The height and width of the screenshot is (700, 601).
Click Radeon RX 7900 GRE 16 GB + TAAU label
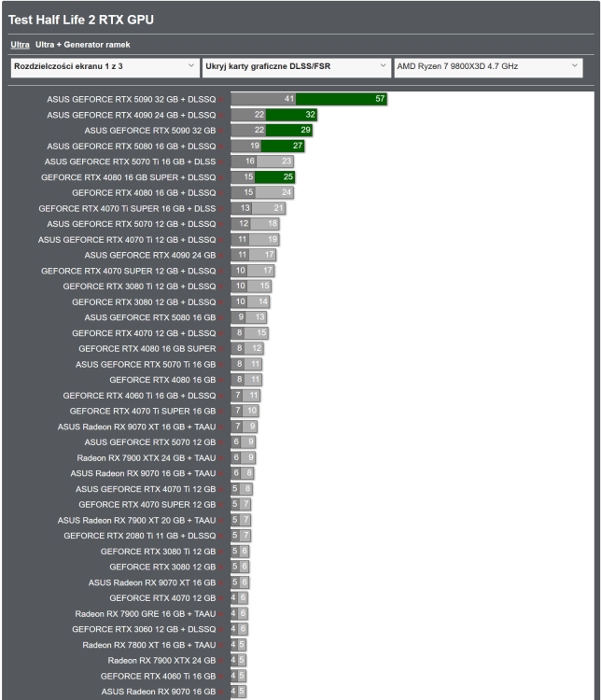click(x=146, y=614)
